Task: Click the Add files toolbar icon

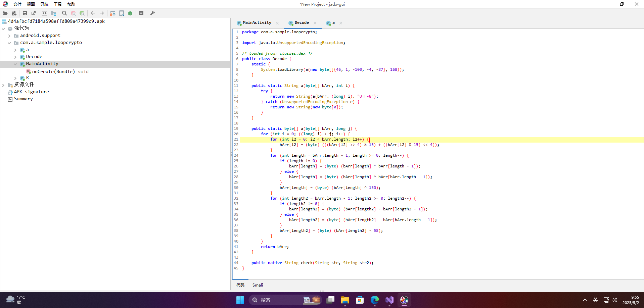Action: (14, 13)
